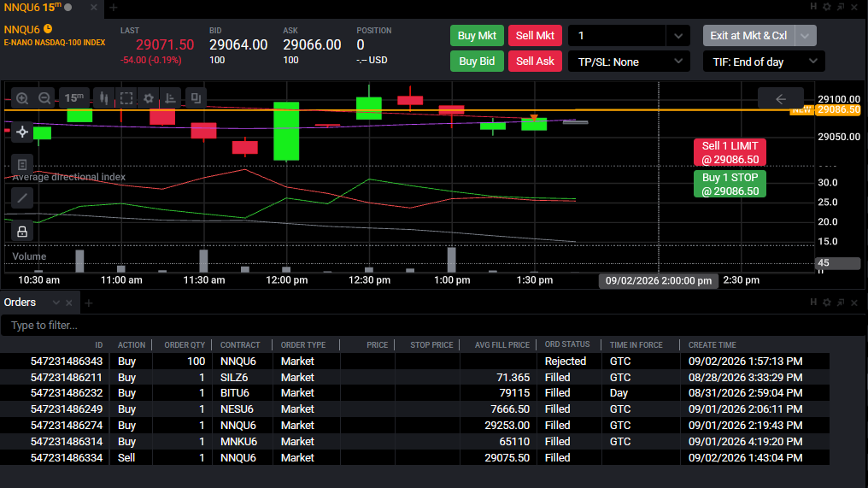Select the Orders panel tab
Viewport: 868px width, 488px height.
pyautogui.click(x=20, y=303)
